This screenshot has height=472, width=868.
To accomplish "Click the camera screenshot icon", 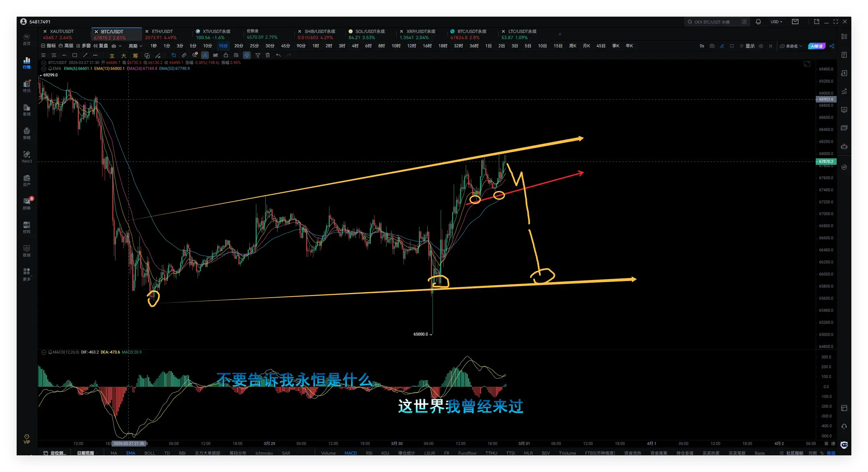I will [x=712, y=46].
